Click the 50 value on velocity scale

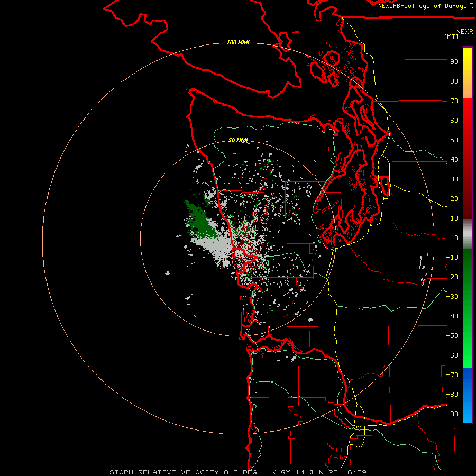454,140
